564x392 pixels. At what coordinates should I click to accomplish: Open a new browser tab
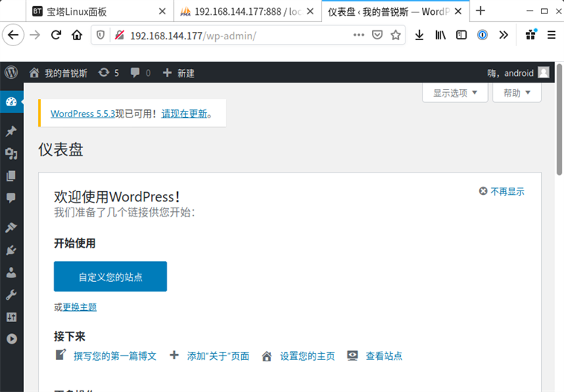pyautogui.click(x=481, y=11)
